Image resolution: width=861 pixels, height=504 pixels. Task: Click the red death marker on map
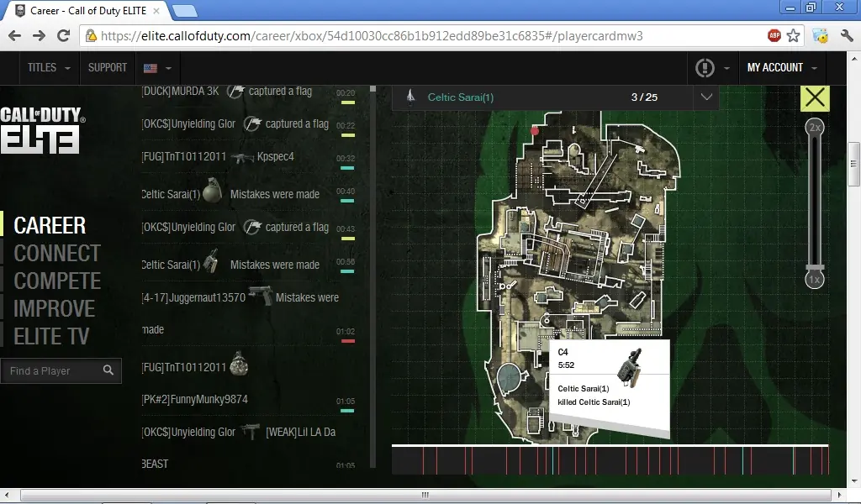pyautogui.click(x=535, y=130)
